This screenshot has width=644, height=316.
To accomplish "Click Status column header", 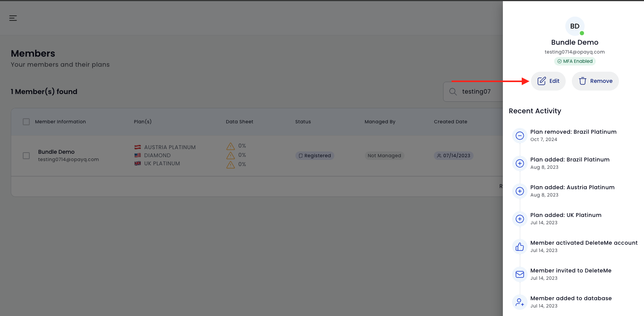I will [303, 122].
